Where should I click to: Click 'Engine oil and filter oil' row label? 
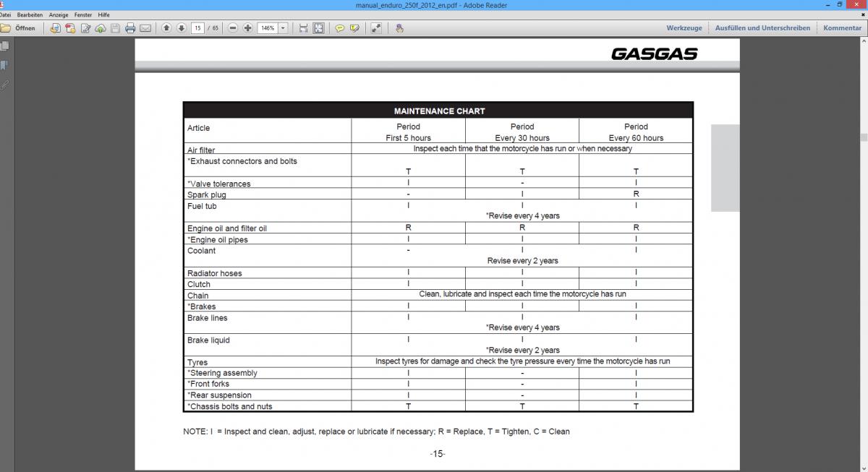coord(227,228)
